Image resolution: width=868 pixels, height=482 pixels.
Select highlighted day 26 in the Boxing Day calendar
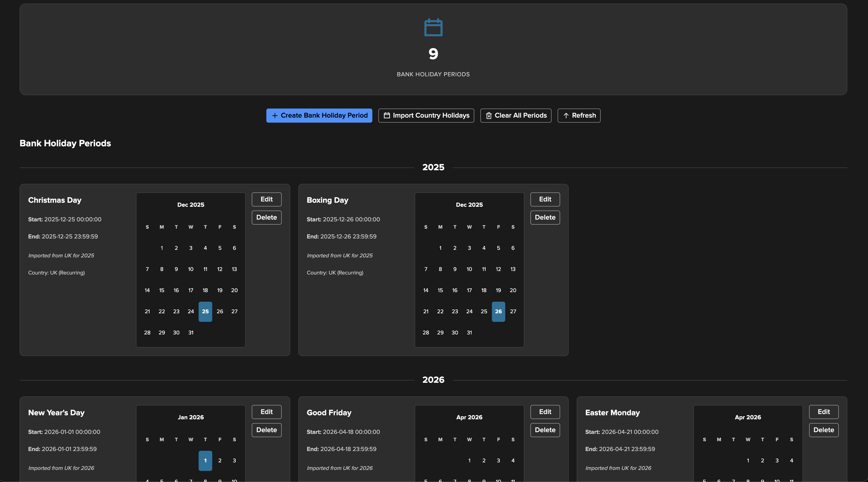click(x=498, y=312)
